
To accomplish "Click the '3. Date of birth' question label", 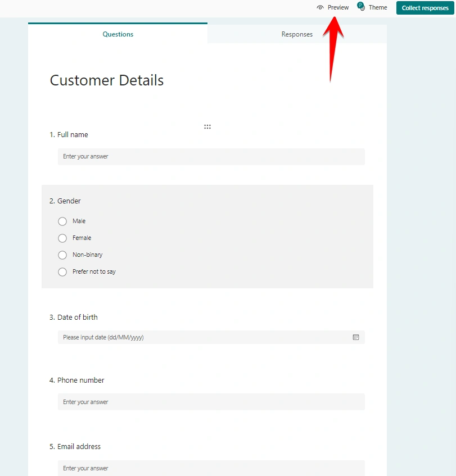I will (74, 317).
